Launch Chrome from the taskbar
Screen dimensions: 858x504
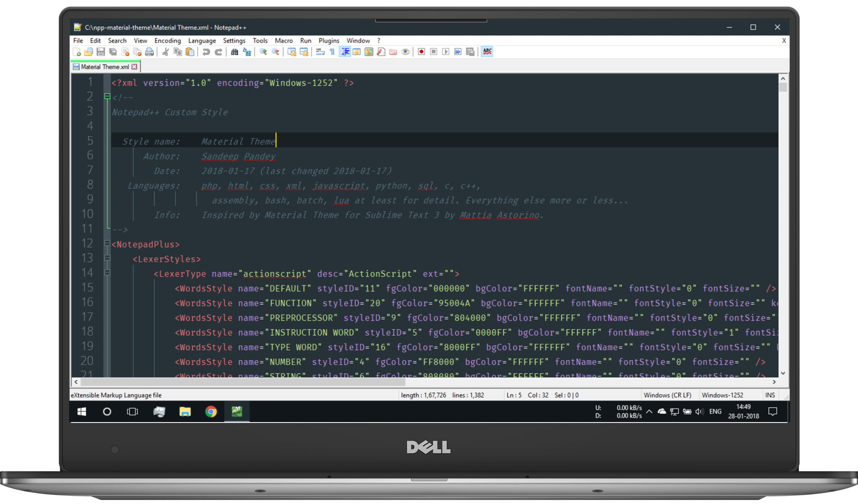coord(211,411)
